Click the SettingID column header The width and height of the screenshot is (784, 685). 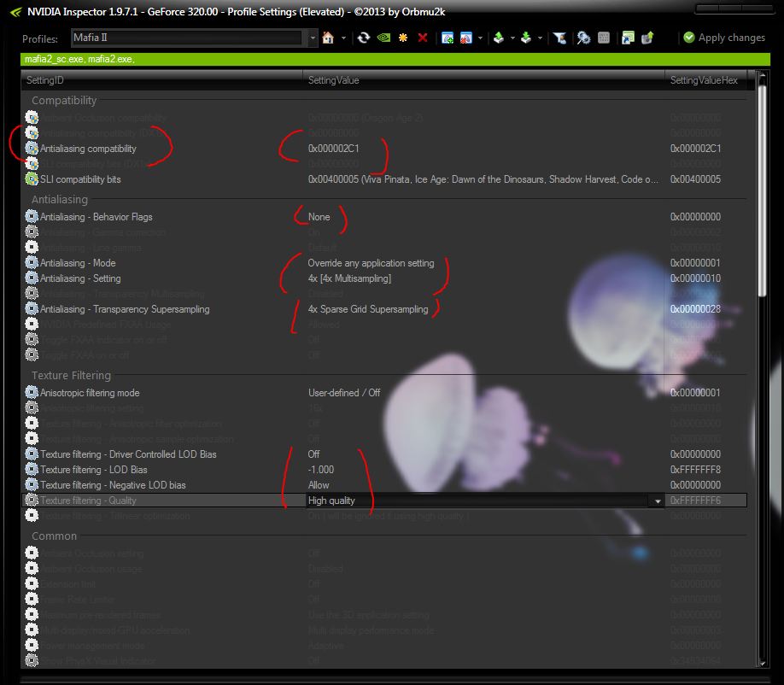tap(161, 80)
